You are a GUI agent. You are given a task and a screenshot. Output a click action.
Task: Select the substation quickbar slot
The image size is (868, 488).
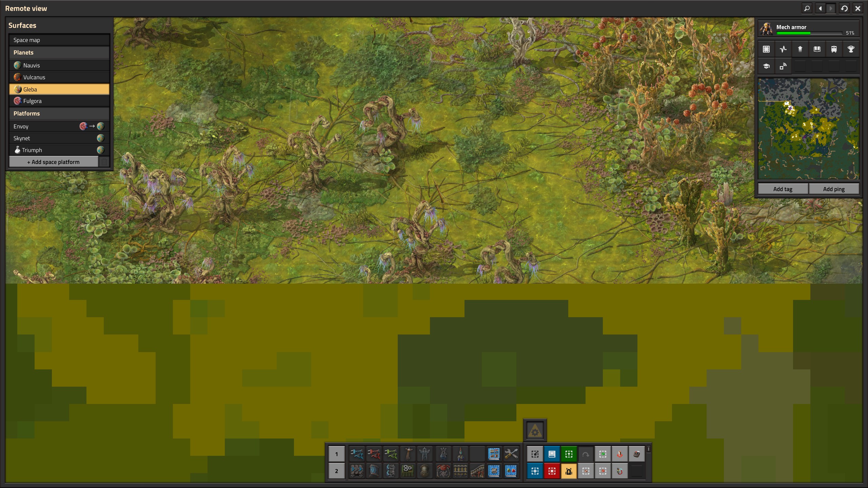tap(443, 454)
